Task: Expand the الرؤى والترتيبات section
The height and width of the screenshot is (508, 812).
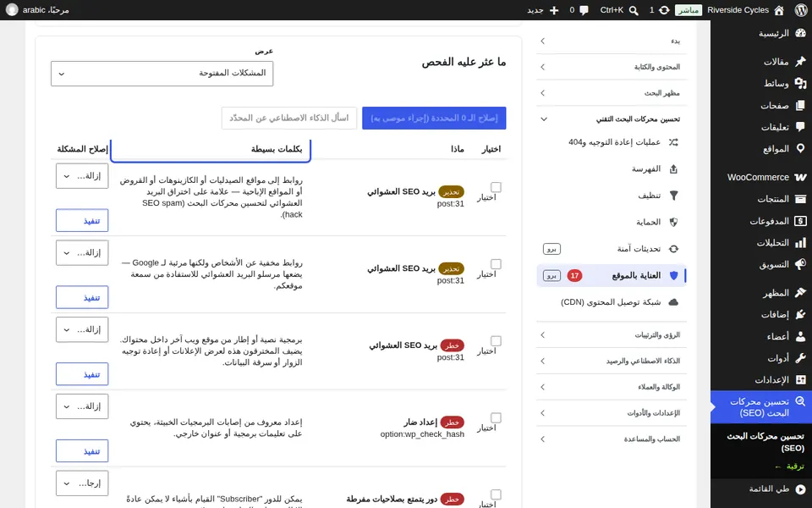Action: pyautogui.click(x=612, y=335)
